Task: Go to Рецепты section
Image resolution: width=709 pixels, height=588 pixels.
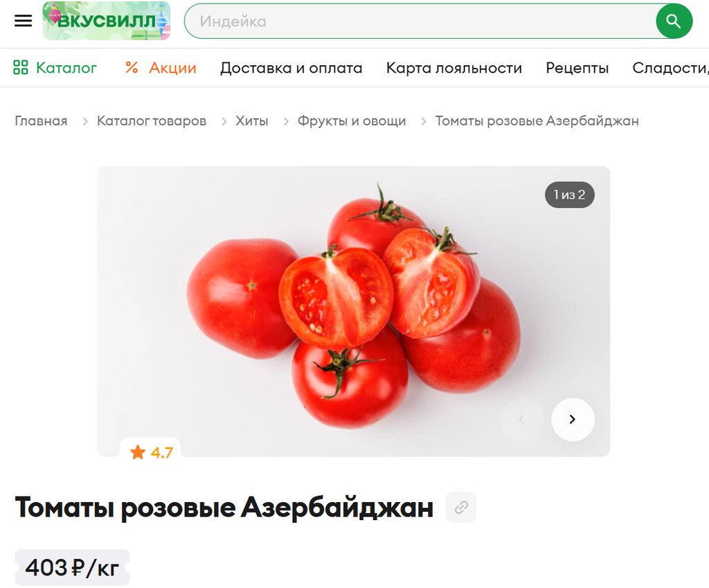Action: point(577,68)
